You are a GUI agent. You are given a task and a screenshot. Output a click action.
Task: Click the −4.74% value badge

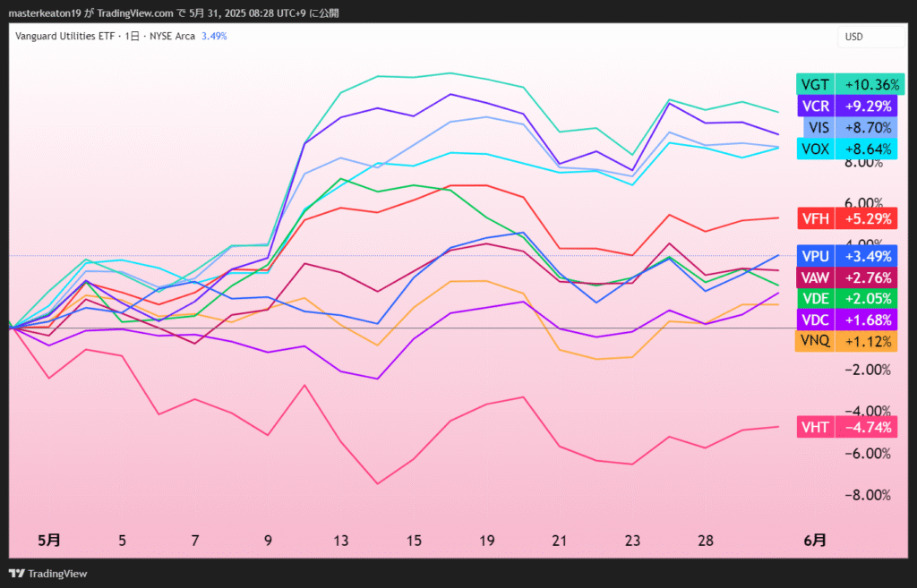tap(867, 427)
